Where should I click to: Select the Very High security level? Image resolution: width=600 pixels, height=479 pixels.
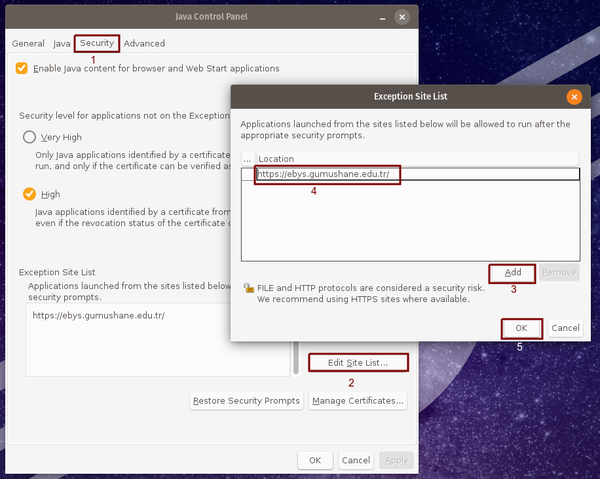[x=30, y=137]
